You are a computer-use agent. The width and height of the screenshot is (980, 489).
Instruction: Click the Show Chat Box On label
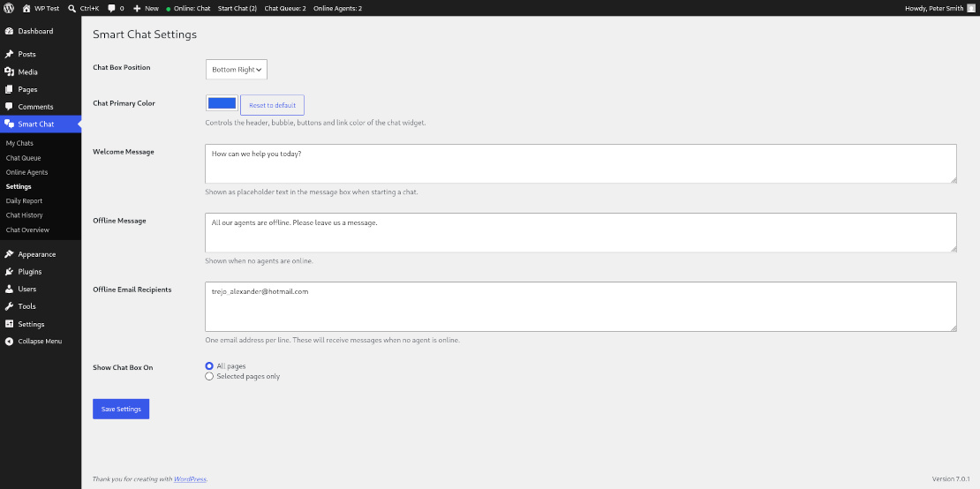[123, 368]
